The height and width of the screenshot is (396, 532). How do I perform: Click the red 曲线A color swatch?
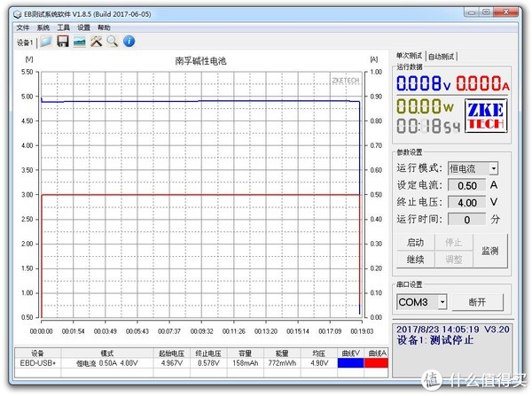376,362
